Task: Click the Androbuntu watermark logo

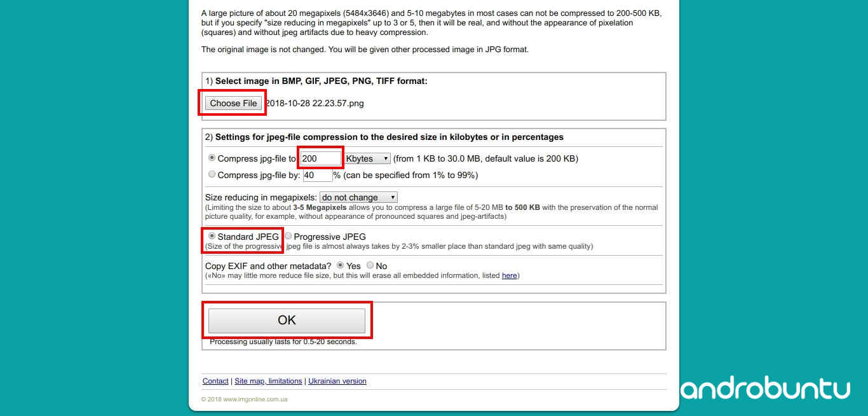Action: (765, 389)
